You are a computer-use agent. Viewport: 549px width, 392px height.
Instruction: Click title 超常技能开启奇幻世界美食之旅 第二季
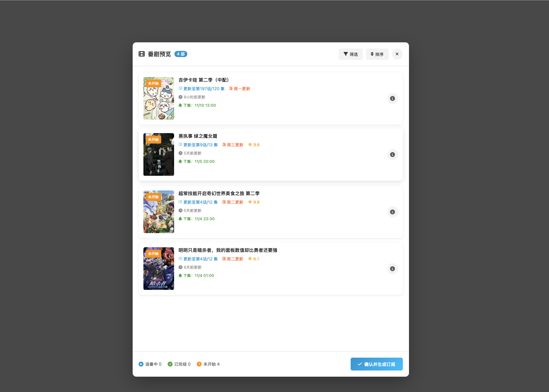[219, 193]
